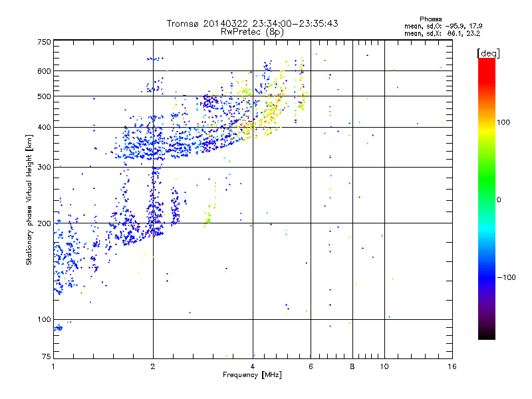Click the 'Frequency [MHz]' axis label
532x399 pixels.
(252, 375)
